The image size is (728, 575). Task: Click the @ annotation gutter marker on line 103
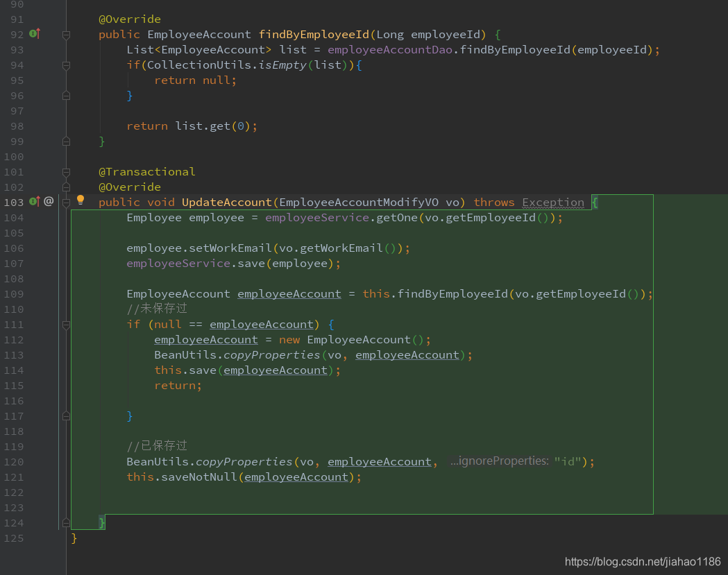(49, 201)
